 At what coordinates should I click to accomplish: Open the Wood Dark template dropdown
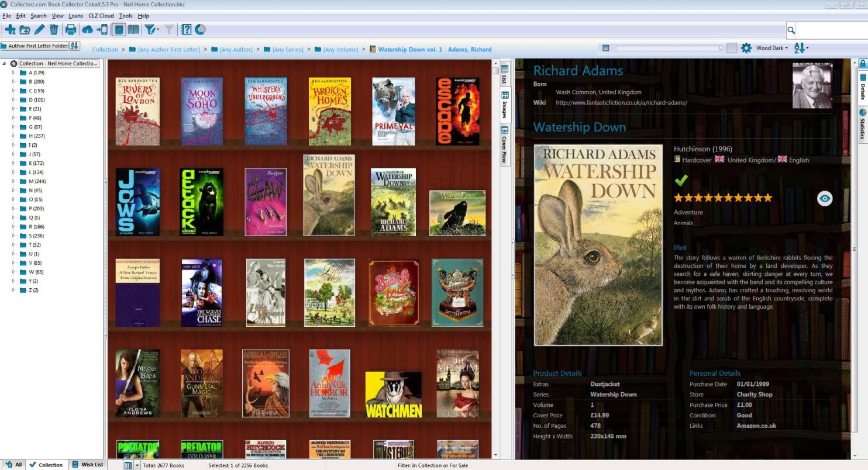(771, 48)
